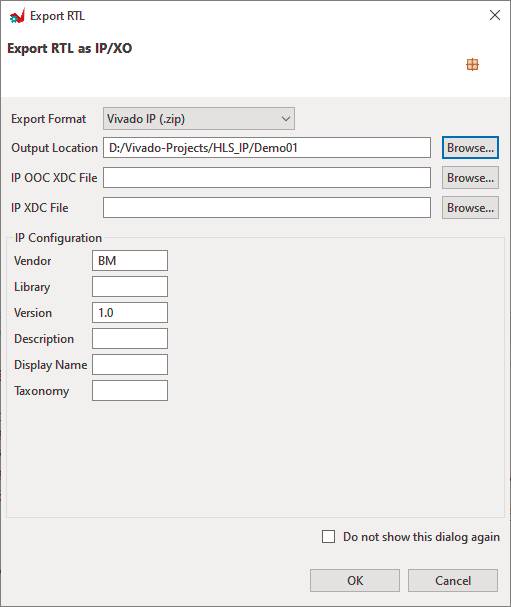This screenshot has width=511, height=607.
Task: Click the empty Library field
Action: pyautogui.click(x=130, y=286)
